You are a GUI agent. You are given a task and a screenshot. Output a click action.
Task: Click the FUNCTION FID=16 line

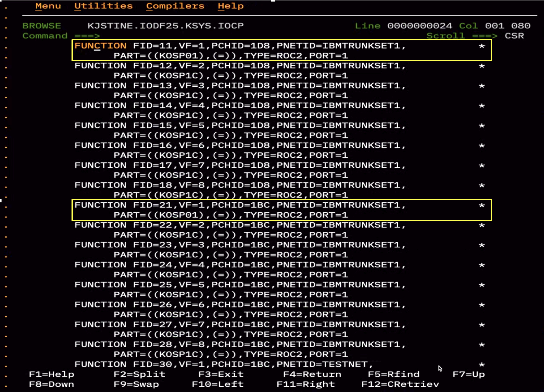pos(240,145)
